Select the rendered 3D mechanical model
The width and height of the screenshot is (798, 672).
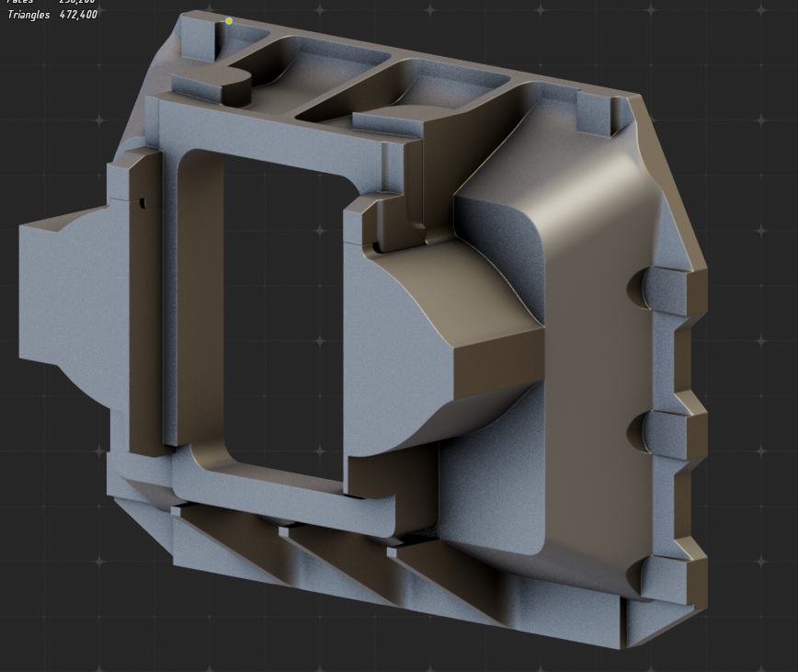363,330
